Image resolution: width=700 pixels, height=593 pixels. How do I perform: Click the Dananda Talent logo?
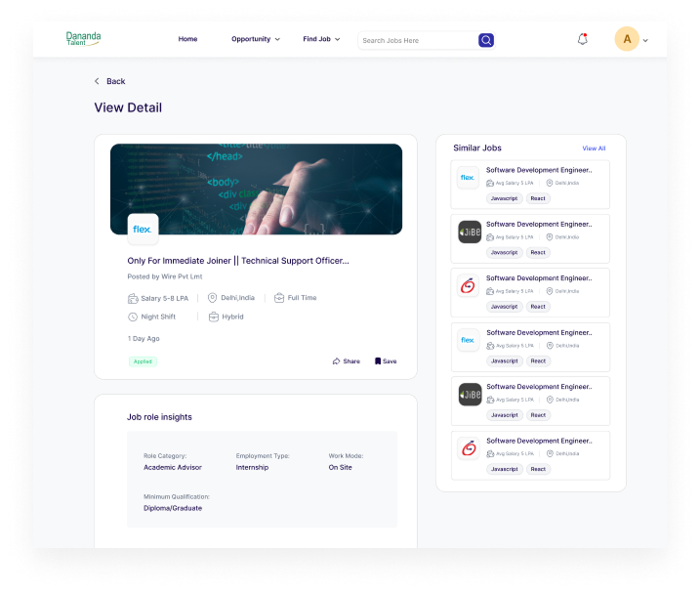(x=84, y=38)
